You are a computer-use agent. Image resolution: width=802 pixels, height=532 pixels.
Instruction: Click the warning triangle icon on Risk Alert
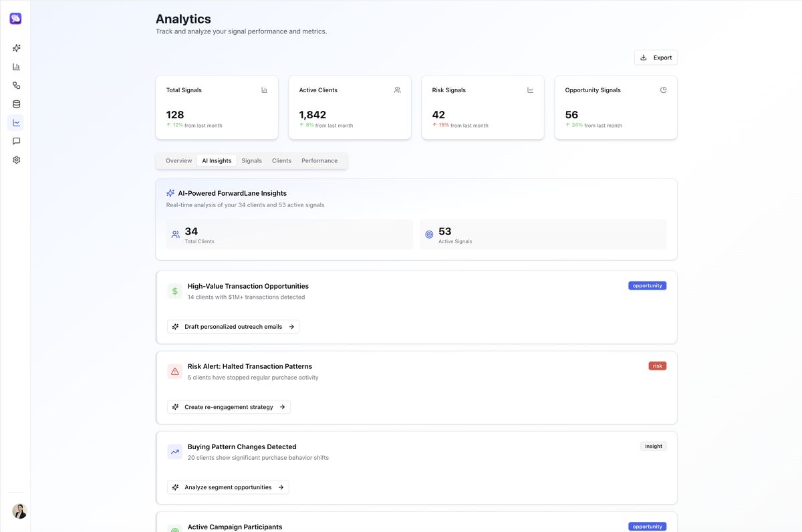click(174, 372)
